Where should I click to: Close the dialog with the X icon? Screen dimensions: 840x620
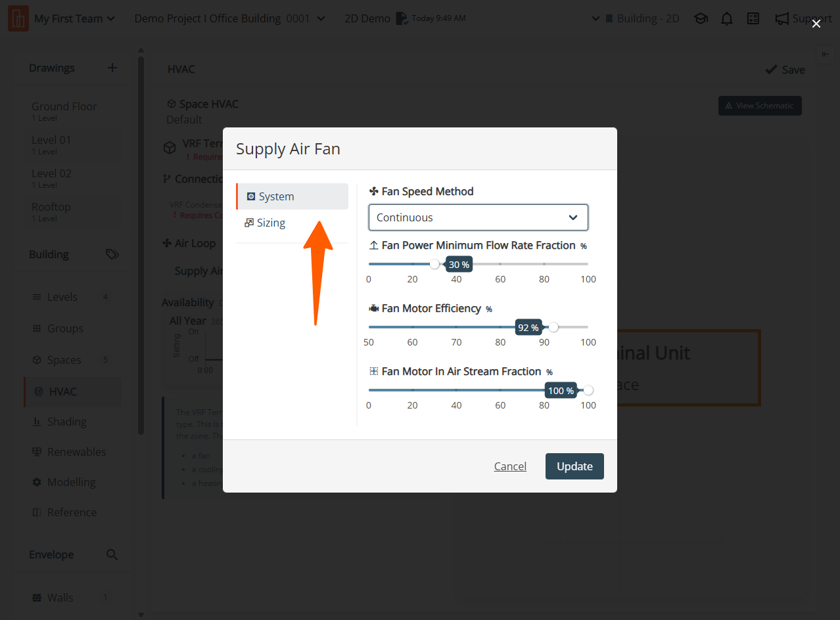pos(816,24)
